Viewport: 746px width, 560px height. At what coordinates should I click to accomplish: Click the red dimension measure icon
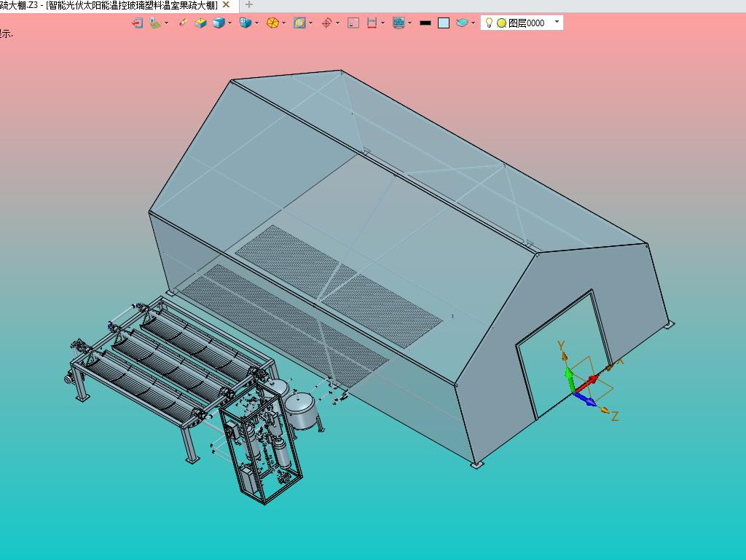point(372,23)
